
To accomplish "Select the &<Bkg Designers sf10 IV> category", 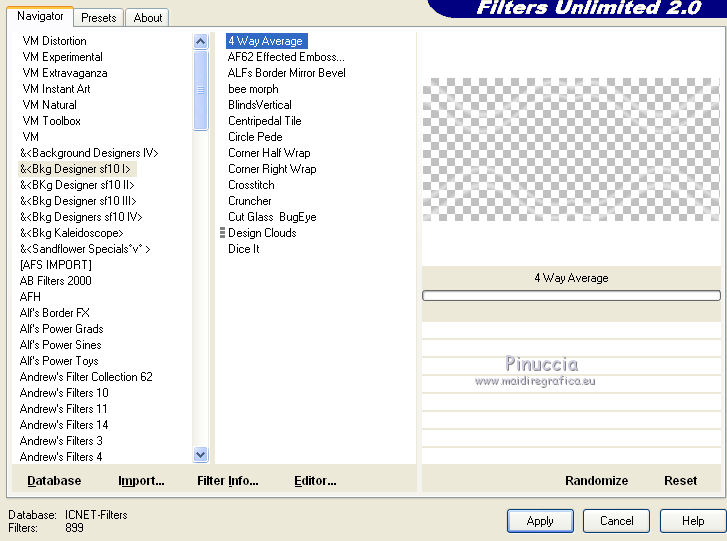I will click(81, 217).
